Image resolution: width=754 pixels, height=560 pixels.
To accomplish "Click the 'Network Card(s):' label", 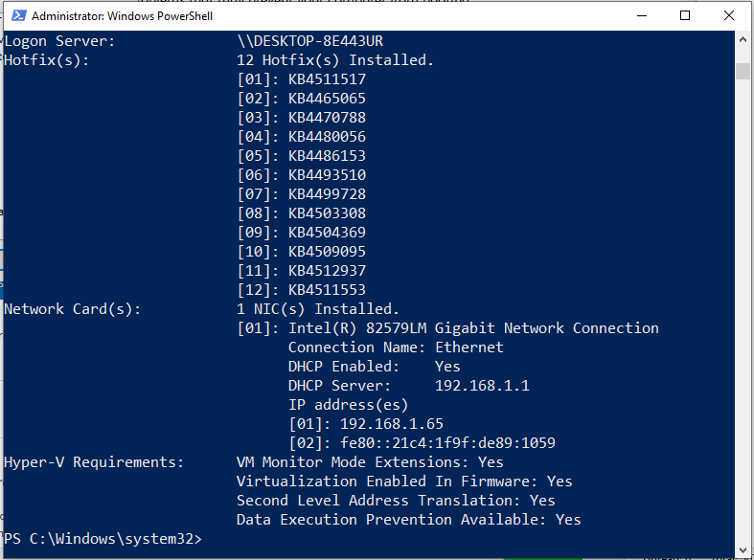I will [x=73, y=309].
